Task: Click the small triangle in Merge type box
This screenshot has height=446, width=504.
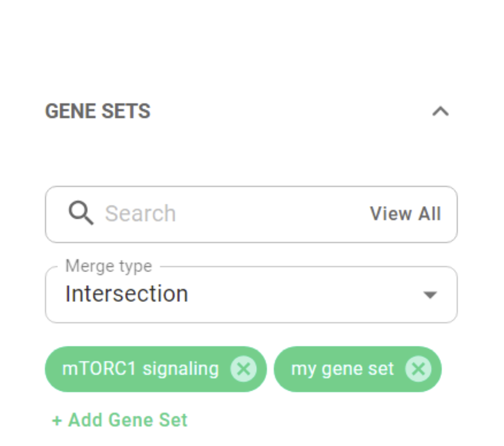Action: 430,295
